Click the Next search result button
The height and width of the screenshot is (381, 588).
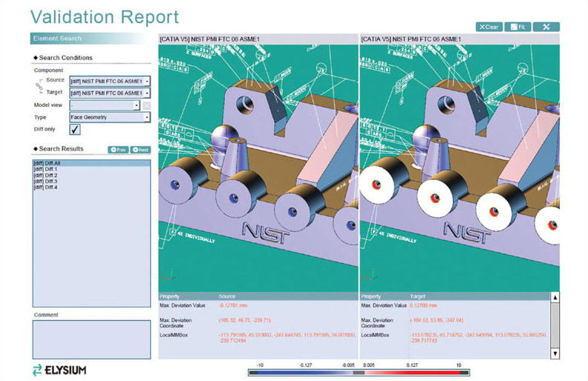pyautogui.click(x=140, y=149)
